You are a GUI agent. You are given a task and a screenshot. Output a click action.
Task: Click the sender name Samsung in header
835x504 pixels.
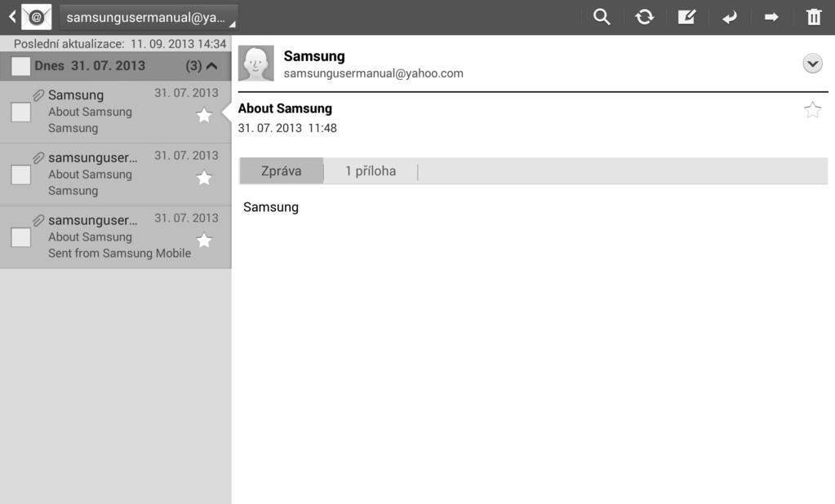pyautogui.click(x=314, y=56)
